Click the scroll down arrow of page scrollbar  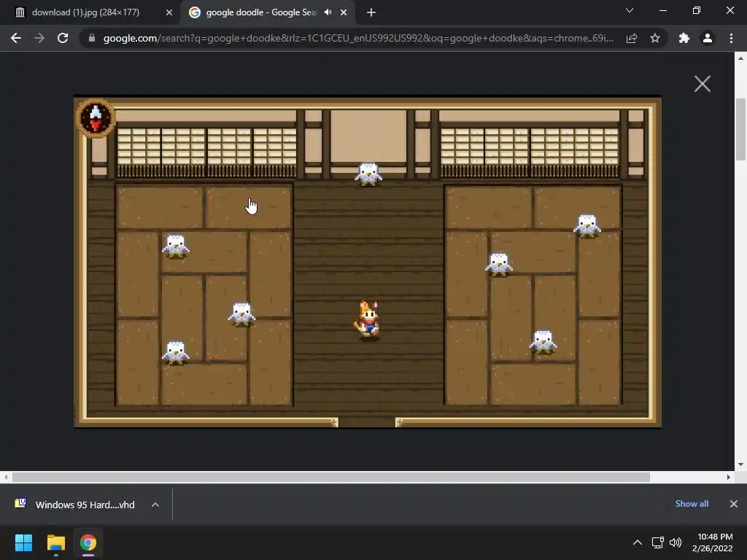pos(740,464)
